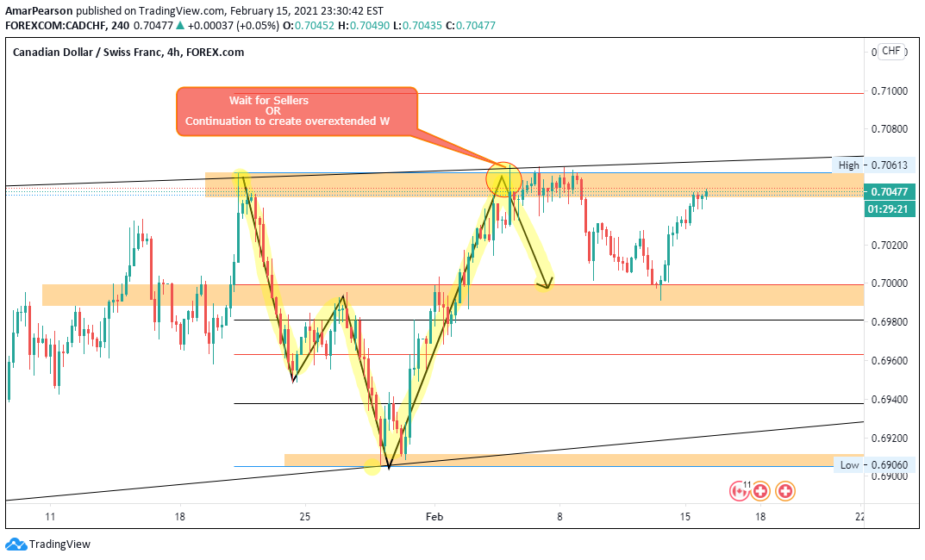This screenshot has height=560, width=925.
Task: Click the 'Wait for Sellers' callout box
Action: tap(297, 111)
